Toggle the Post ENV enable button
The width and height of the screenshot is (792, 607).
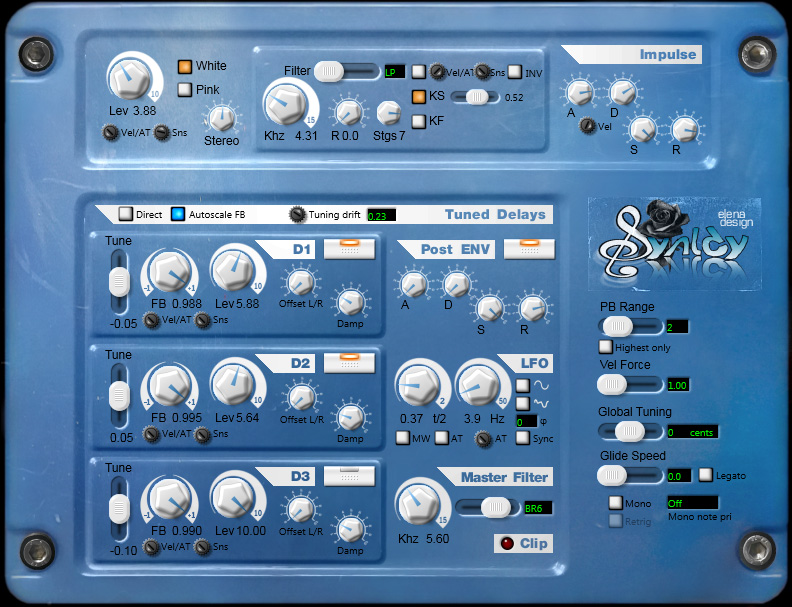529,249
